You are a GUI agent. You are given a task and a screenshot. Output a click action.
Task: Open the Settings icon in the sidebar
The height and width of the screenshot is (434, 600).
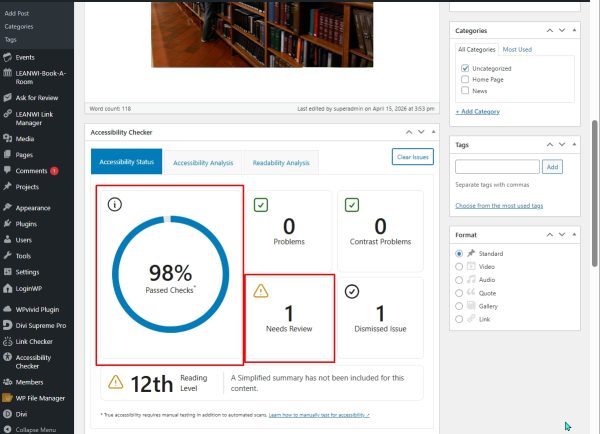7,272
